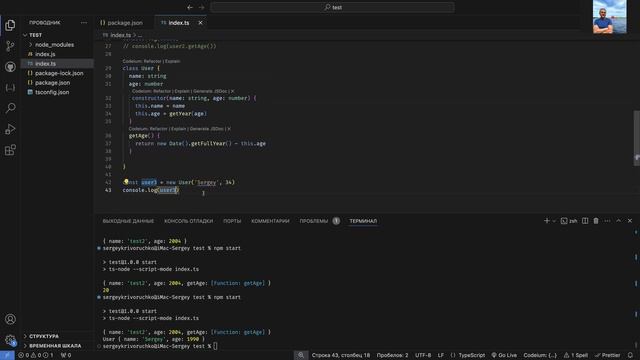
Task: Open the Run and Debug view
Action: point(10,129)
